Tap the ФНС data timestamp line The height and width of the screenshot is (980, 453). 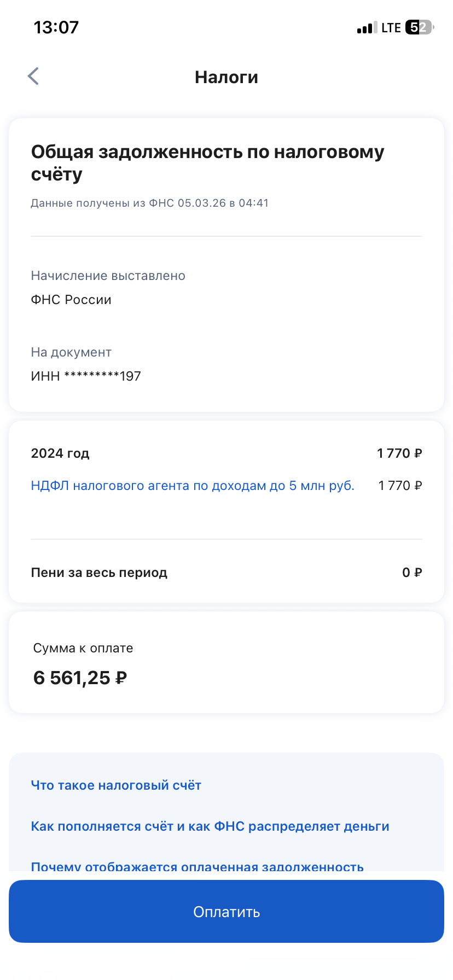(149, 203)
